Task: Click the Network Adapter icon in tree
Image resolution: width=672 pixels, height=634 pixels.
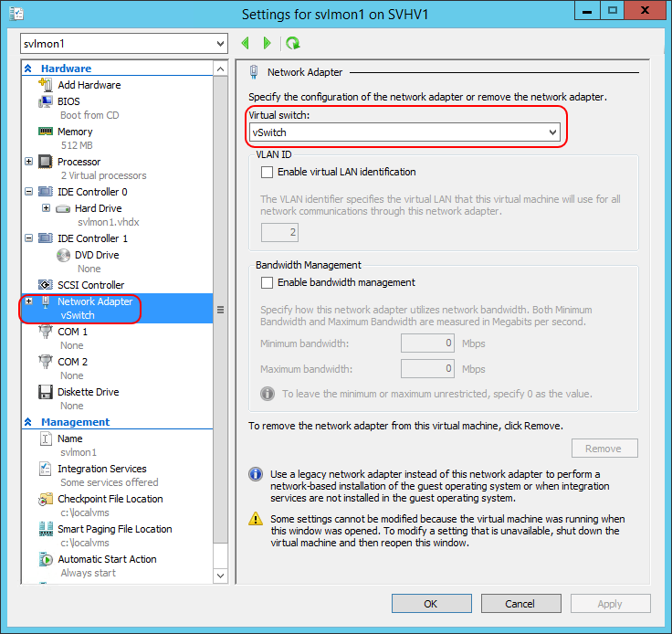Action: 46,302
